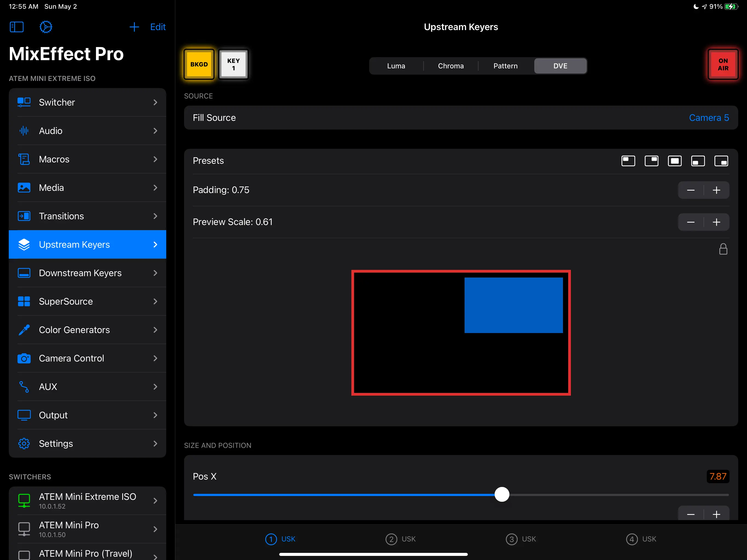Select the top-right DVE preset icon
This screenshot has height=560, width=747.
[x=651, y=161]
